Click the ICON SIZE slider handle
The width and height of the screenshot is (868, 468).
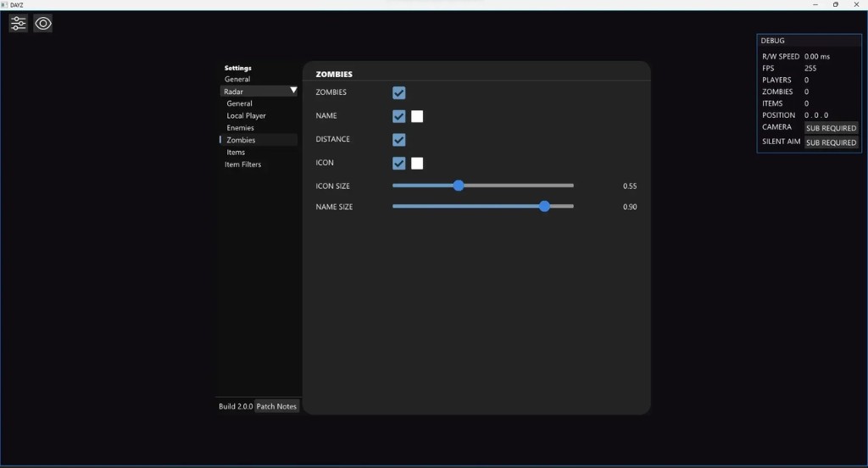point(459,186)
